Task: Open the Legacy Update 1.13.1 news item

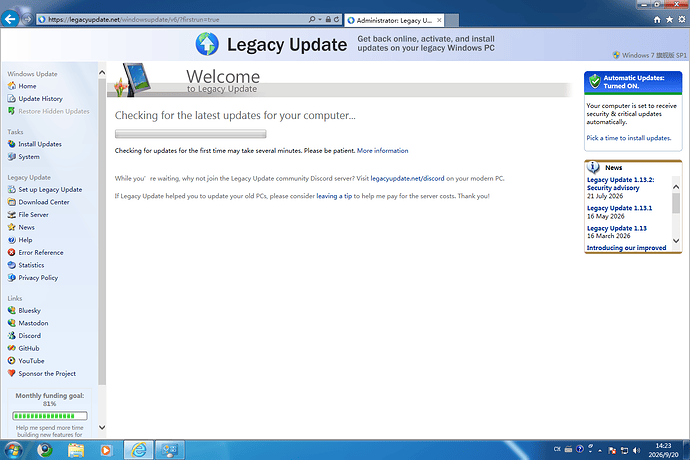Action: click(x=620, y=208)
